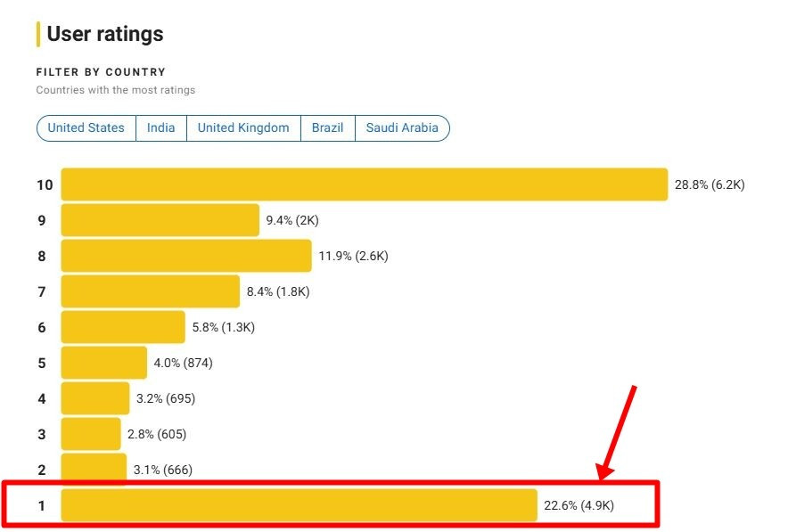Click the yellow bar for rating 10
This screenshot has width=788, height=532.
(364, 184)
